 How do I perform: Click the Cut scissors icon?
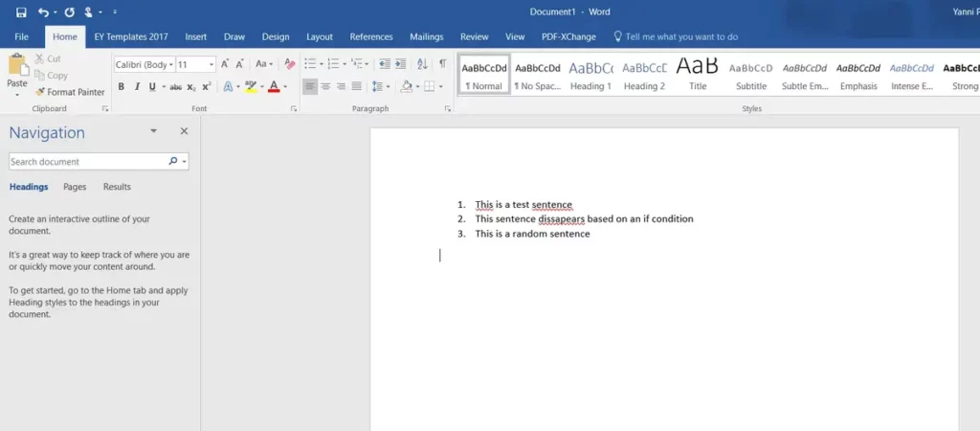(39, 58)
